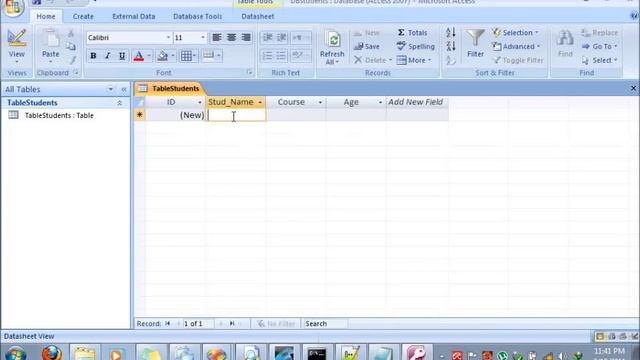This screenshot has width=640, height=360.
Task: Click the record number box 1 of 1
Action: pos(198,324)
